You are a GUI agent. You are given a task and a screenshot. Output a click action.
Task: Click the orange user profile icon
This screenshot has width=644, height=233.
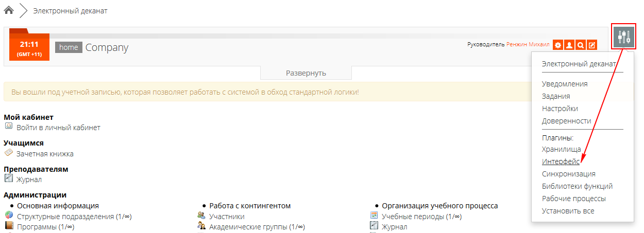pos(569,45)
